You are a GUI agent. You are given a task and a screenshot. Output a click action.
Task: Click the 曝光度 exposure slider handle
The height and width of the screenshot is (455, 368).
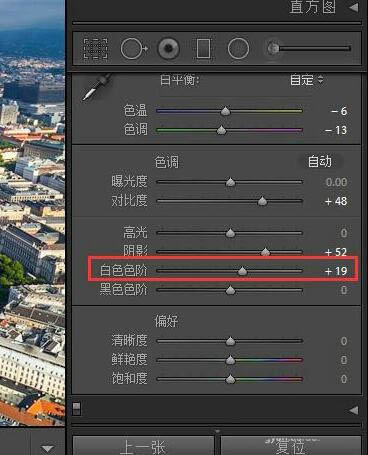(x=230, y=182)
